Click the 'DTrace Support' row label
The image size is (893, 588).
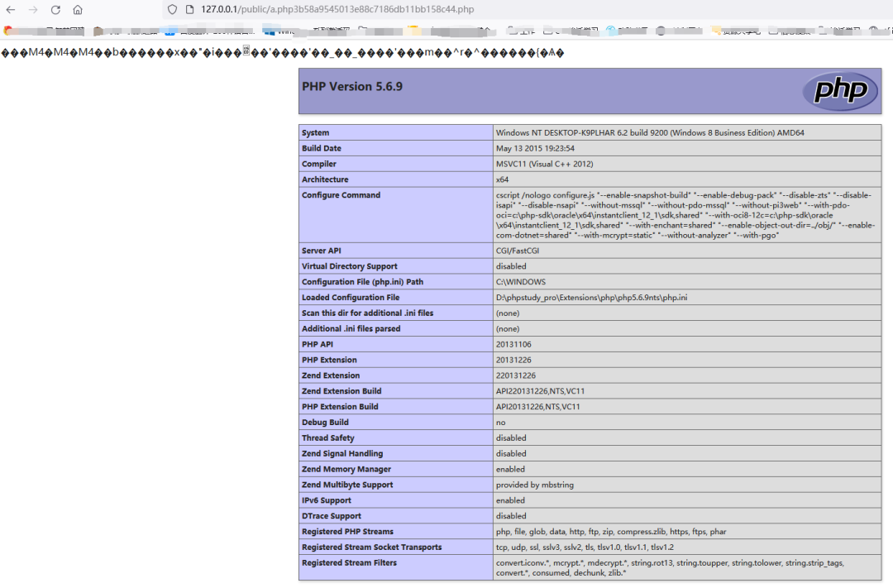[331, 516]
